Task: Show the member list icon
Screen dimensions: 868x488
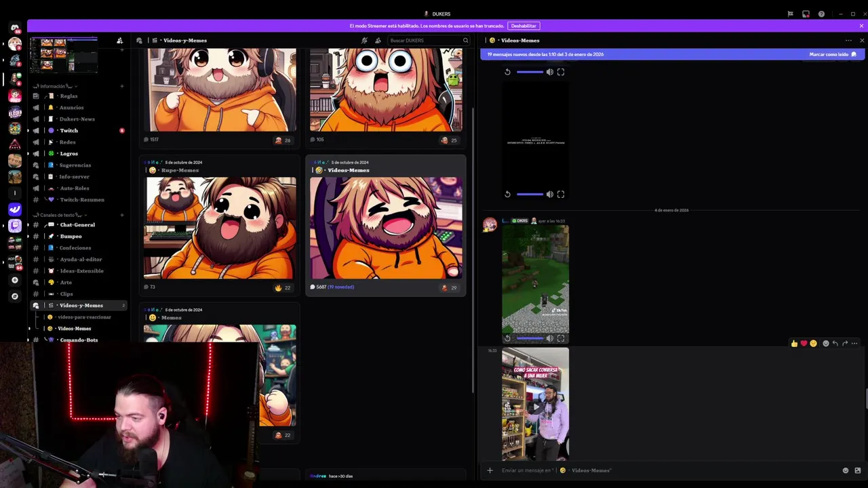Action: [x=378, y=41]
